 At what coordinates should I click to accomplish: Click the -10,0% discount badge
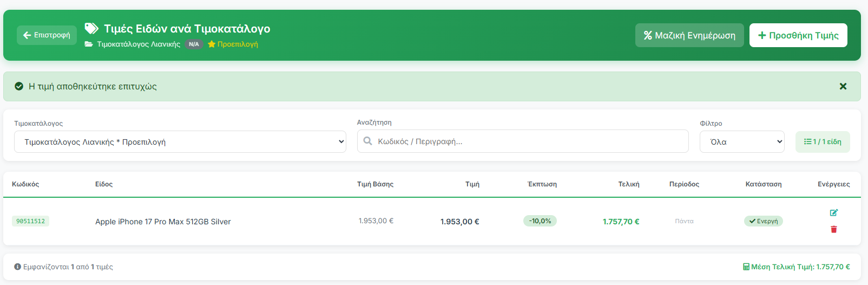point(540,221)
